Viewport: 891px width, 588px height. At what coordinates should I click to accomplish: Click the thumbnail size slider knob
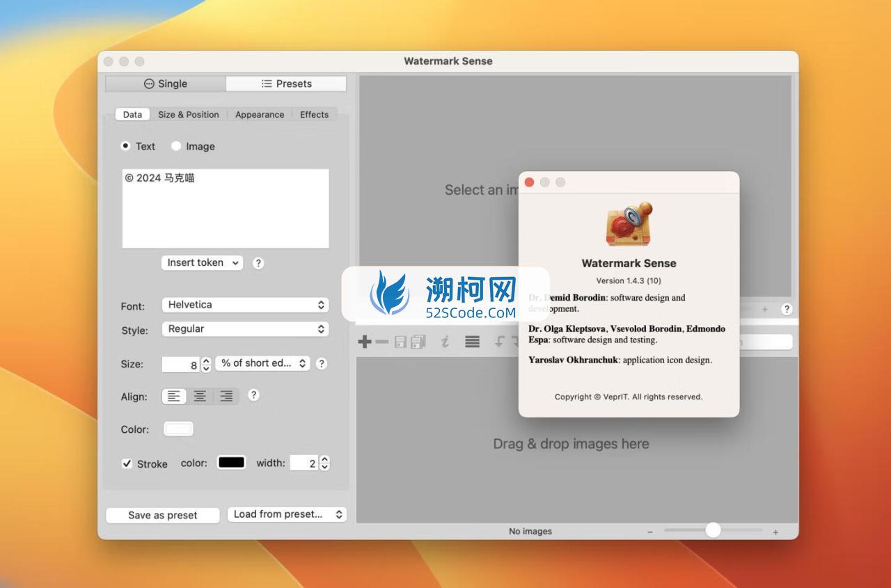(x=713, y=530)
